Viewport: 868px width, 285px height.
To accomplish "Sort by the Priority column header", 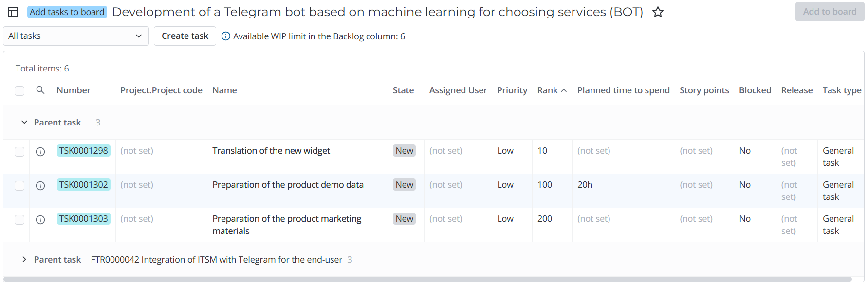I will click(512, 90).
